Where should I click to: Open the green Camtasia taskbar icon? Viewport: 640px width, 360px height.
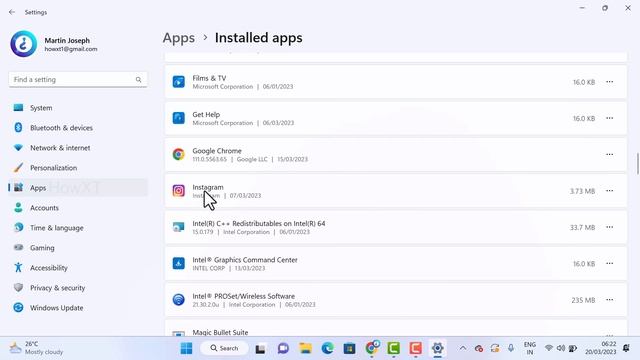coord(393,349)
